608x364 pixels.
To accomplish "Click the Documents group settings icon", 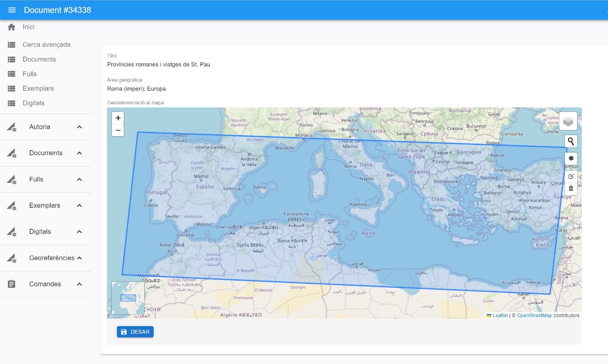I will point(12,153).
